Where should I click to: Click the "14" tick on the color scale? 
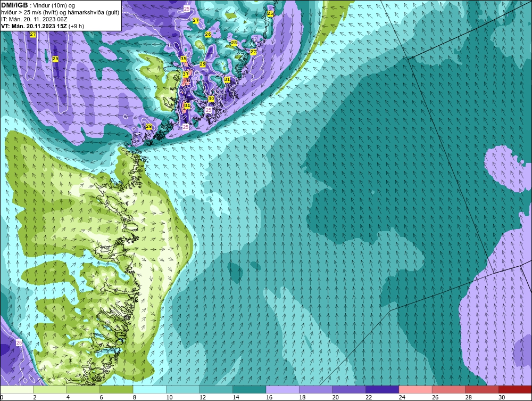236,397
